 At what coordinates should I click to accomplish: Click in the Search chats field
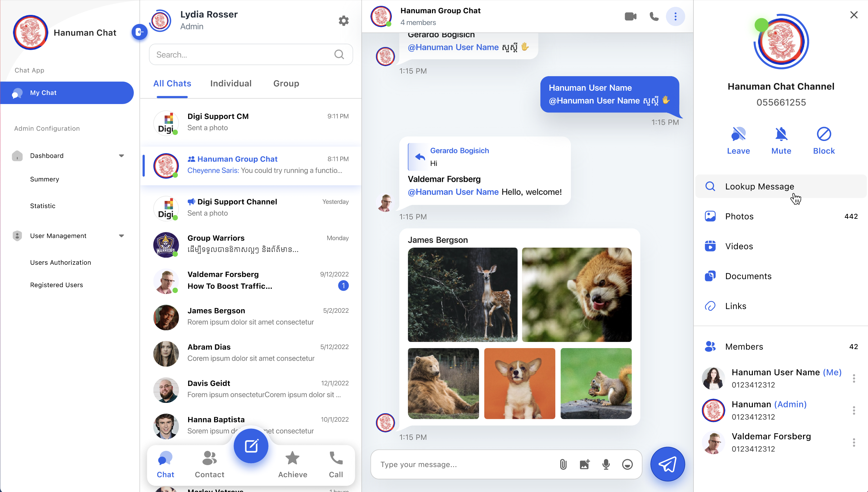coord(250,54)
